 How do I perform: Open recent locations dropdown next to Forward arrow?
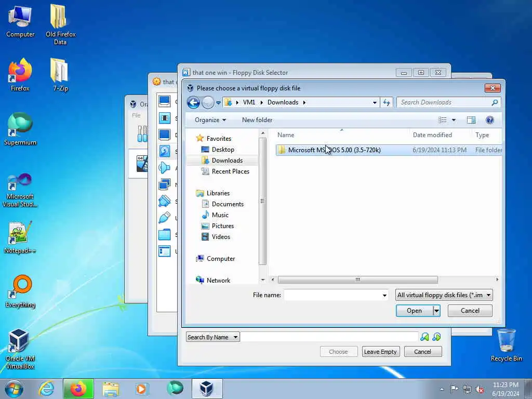click(x=219, y=103)
